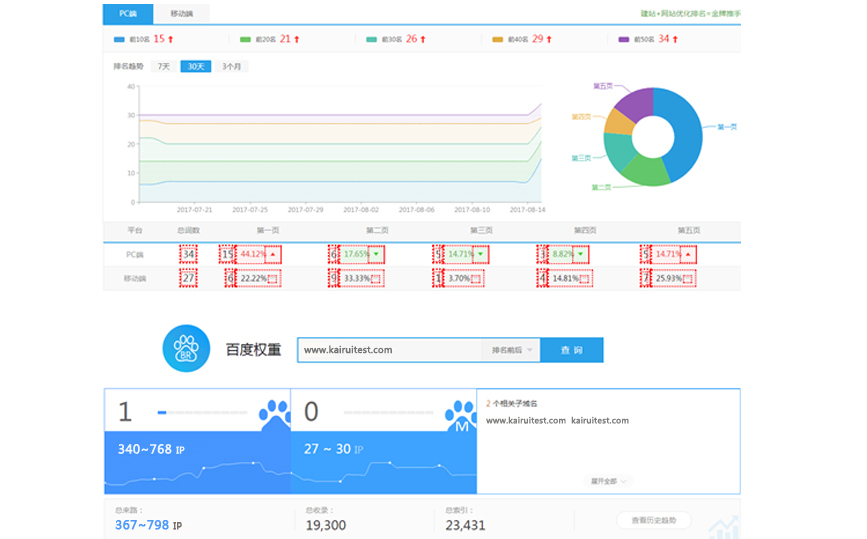867x539 pixels.
Task: Click the red up arrow beside 44.12%
Action: point(273,254)
